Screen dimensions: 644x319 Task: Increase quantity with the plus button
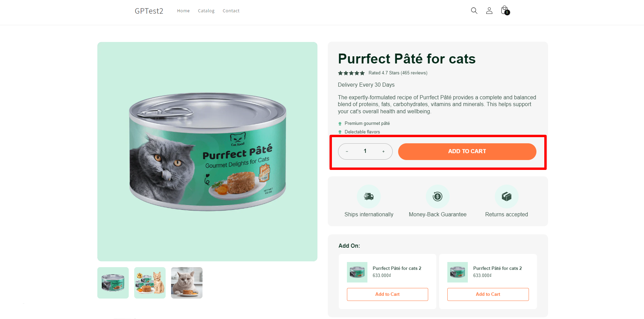point(383,151)
